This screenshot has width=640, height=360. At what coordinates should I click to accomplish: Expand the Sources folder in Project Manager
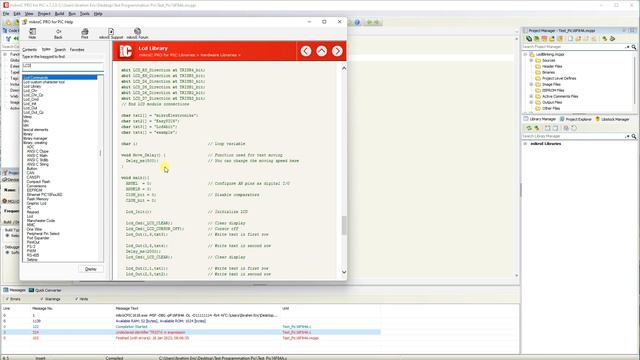coord(531,60)
